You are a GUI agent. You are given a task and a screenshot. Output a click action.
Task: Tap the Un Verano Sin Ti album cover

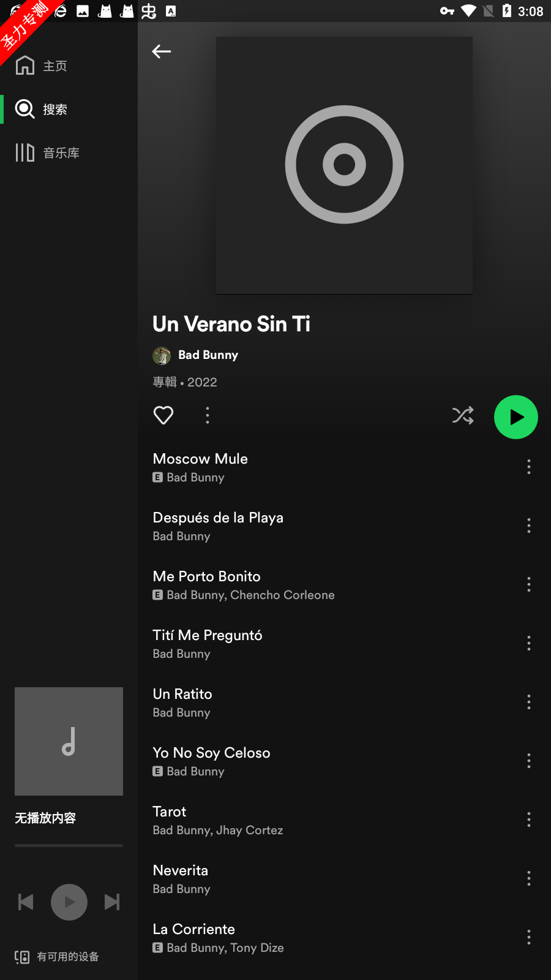click(344, 165)
